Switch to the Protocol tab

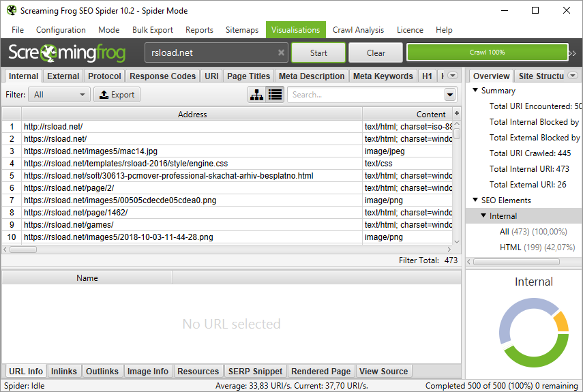point(104,76)
